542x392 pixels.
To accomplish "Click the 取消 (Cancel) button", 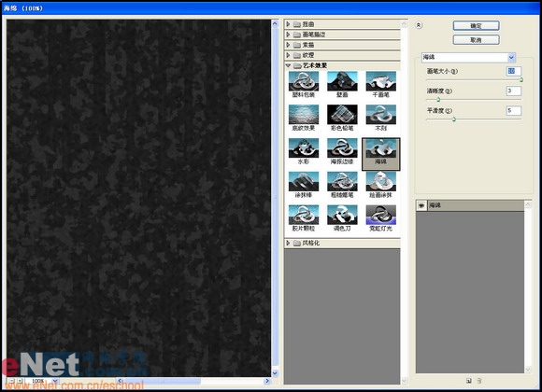I will [476, 40].
